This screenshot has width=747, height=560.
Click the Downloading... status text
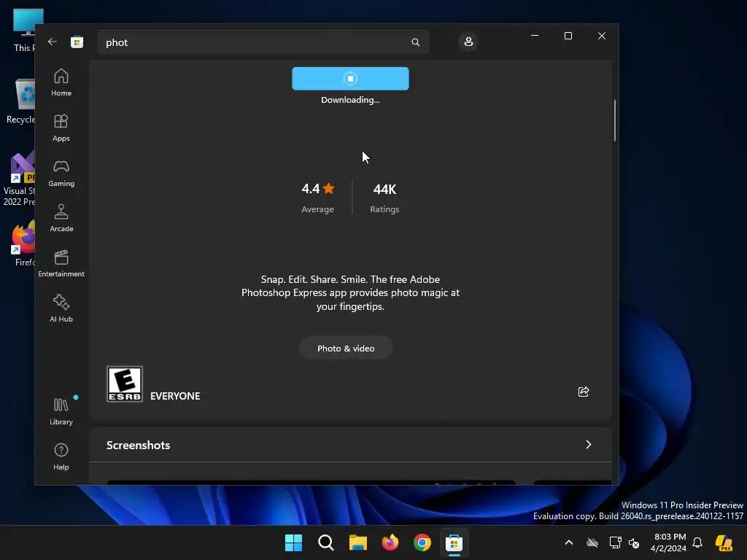350,100
